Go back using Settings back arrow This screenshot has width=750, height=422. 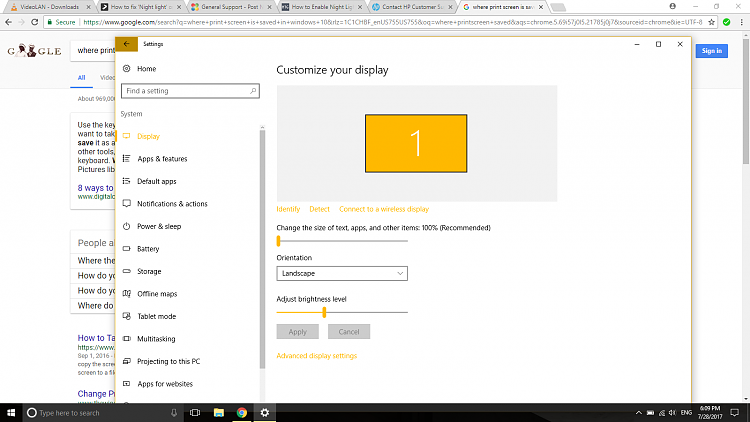click(126, 44)
